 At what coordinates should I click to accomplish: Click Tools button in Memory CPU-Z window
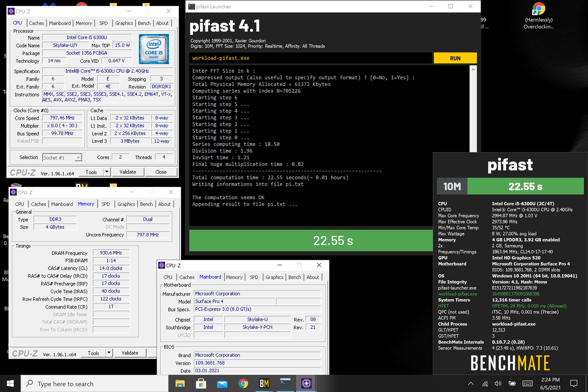point(93,353)
